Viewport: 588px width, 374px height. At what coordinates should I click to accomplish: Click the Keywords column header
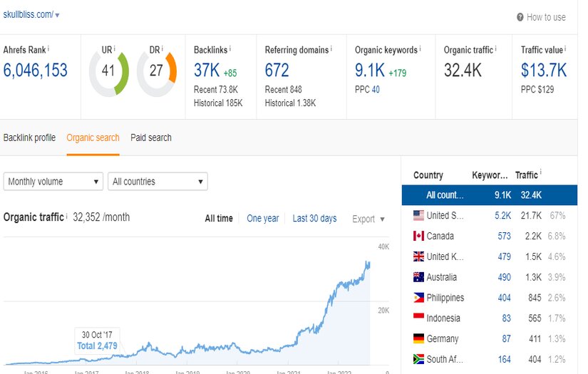pos(490,175)
